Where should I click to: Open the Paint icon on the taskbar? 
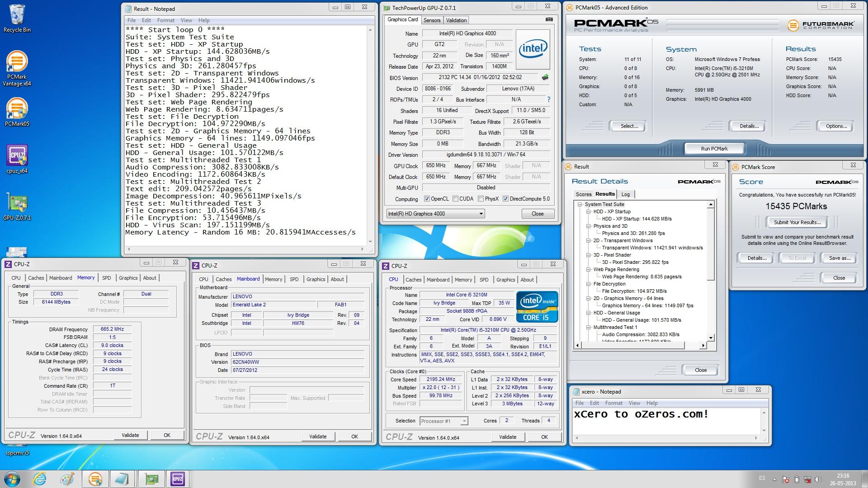pos(67,479)
